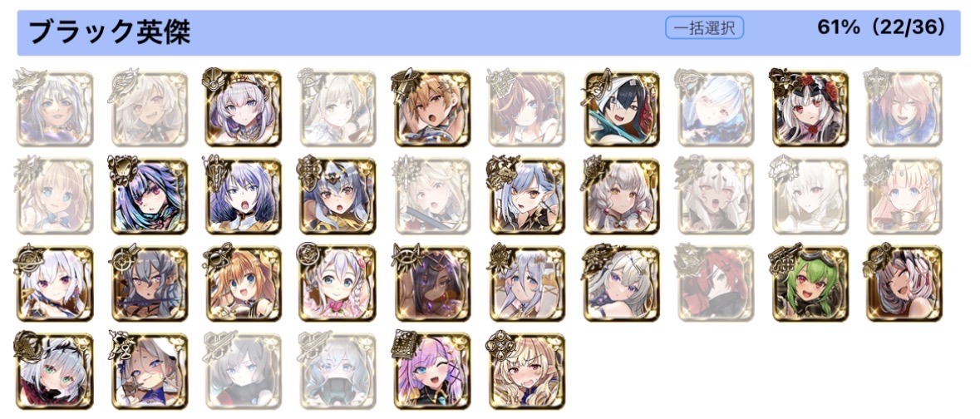The height and width of the screenshot is (419, 980).
Task: Select the purple-blue haired character in second row
Action: pyautogui.click(x=149, y=195)
